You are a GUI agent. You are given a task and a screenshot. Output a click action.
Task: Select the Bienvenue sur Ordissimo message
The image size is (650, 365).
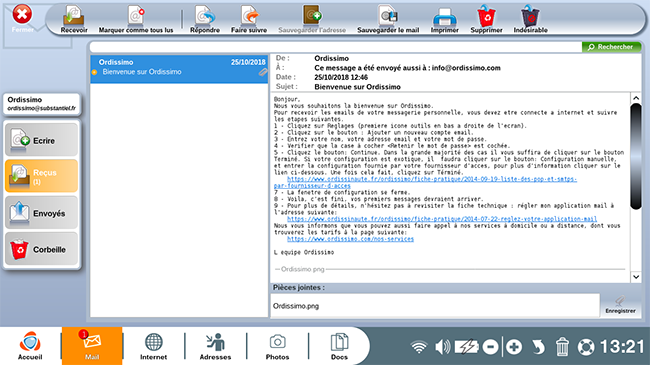tap(179, 69)
